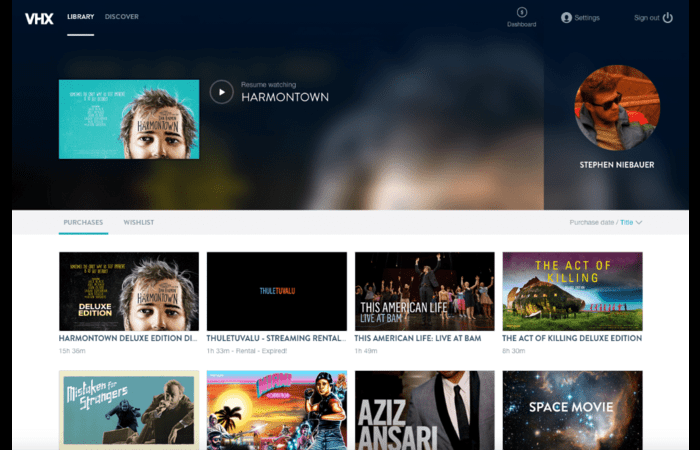Click the STEPHEN NIEBAUER name
Screen dimensions: 700x450
(617, 165)
